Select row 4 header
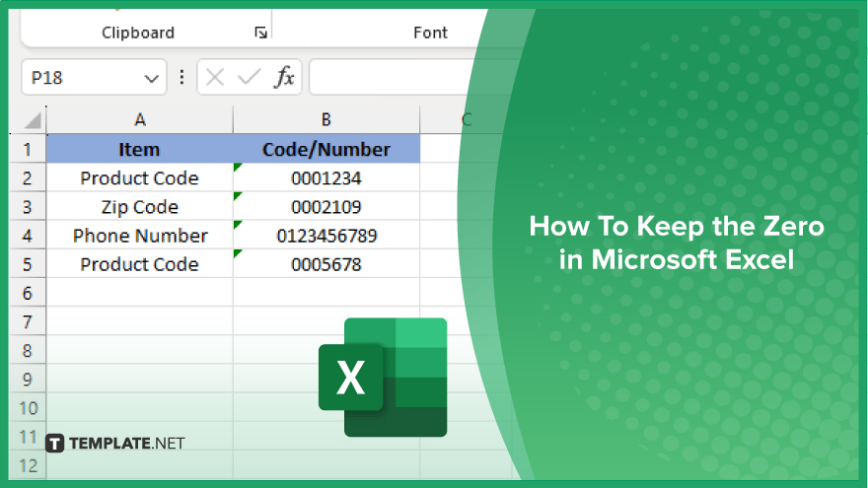868x488 pixels. pos(28,236)
